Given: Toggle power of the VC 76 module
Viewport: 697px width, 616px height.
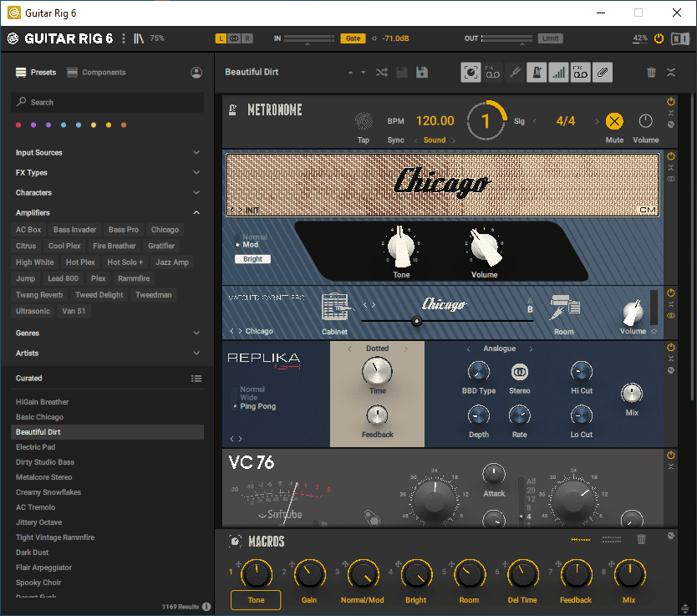Looking at the screenshot, I should [671, 456].
